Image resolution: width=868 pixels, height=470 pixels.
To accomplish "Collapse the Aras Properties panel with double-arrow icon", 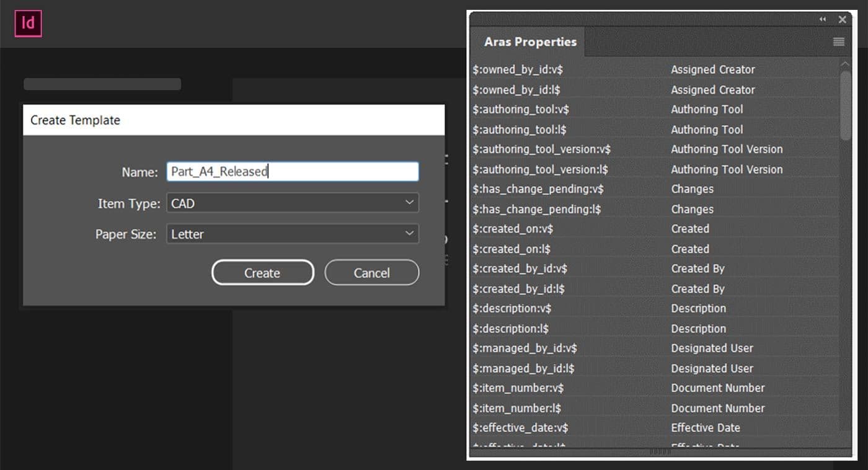I will tap(823, 20).
